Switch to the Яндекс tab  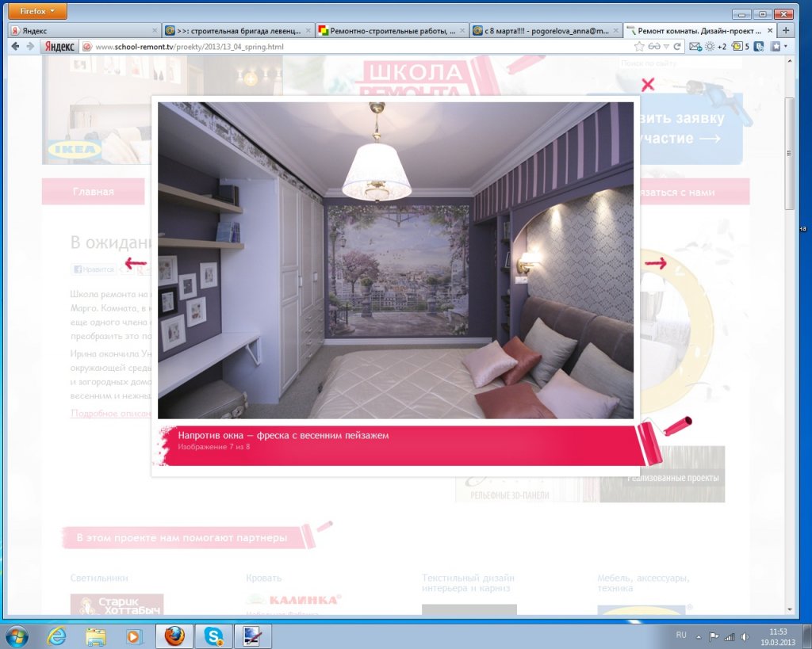coord(82,31)
